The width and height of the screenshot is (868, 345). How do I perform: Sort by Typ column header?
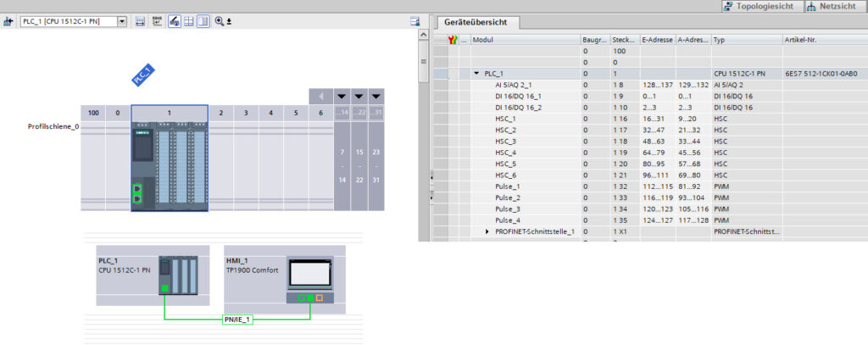(747, 40)
